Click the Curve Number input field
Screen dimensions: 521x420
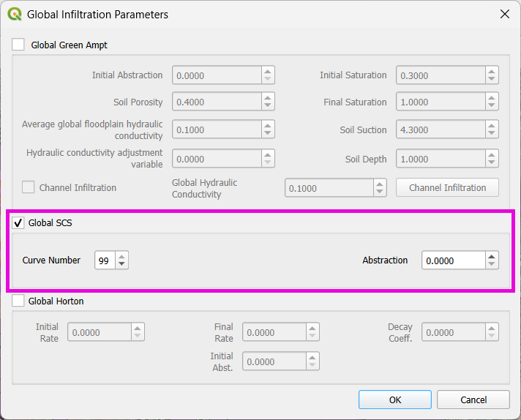(105, 260)
